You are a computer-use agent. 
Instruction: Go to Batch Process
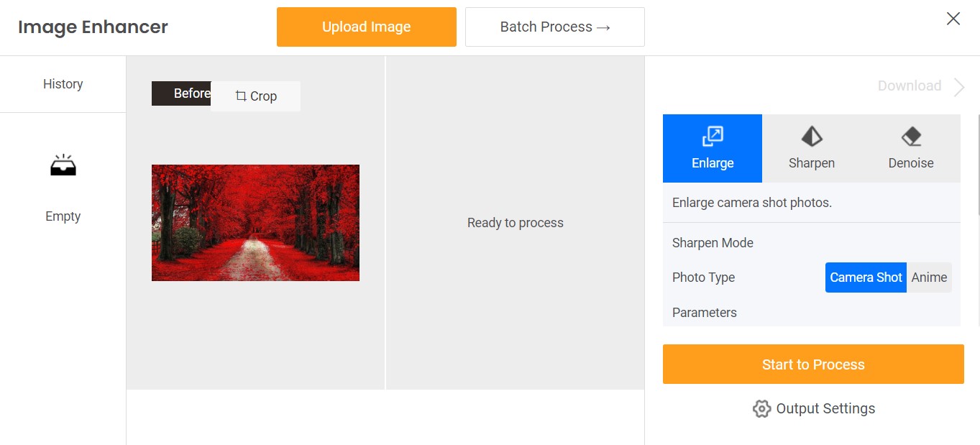click(x=554, y=27)
